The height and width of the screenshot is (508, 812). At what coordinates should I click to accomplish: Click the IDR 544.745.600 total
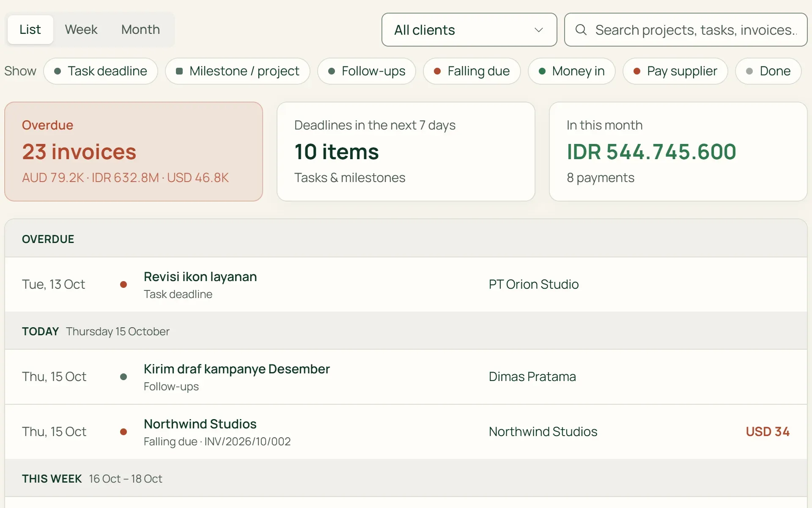652,152
